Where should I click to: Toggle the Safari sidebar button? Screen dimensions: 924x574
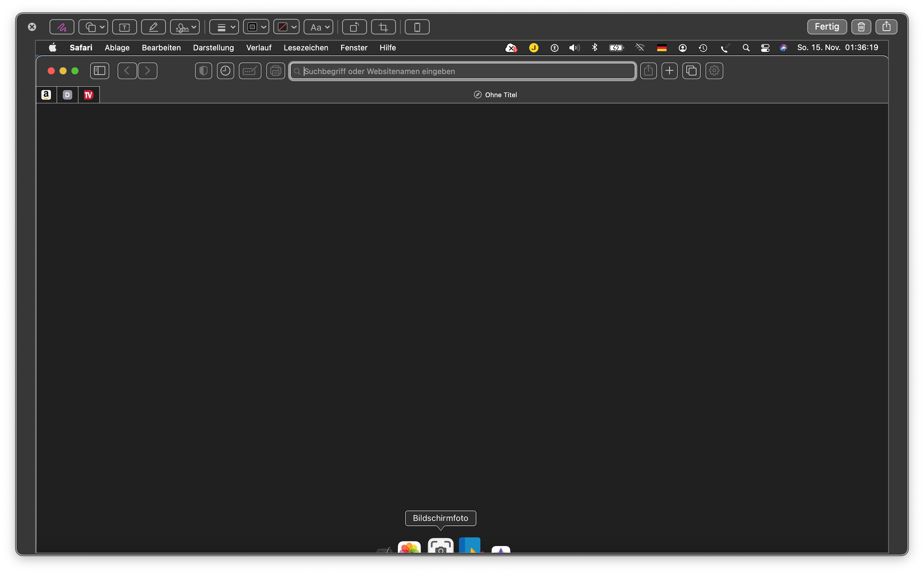pyautogui.click(x=99, y=71)
